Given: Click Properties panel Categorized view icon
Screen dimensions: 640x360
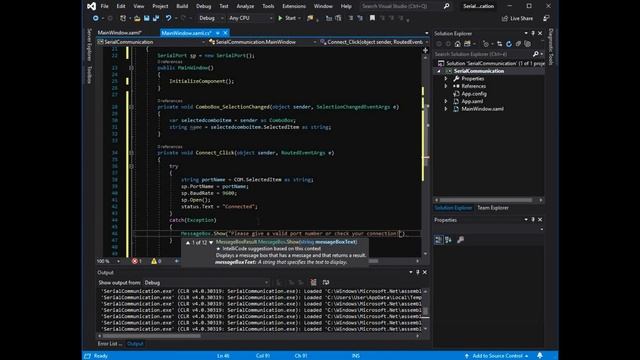Looking at the screenshot, I should click(x=438, y=240).
